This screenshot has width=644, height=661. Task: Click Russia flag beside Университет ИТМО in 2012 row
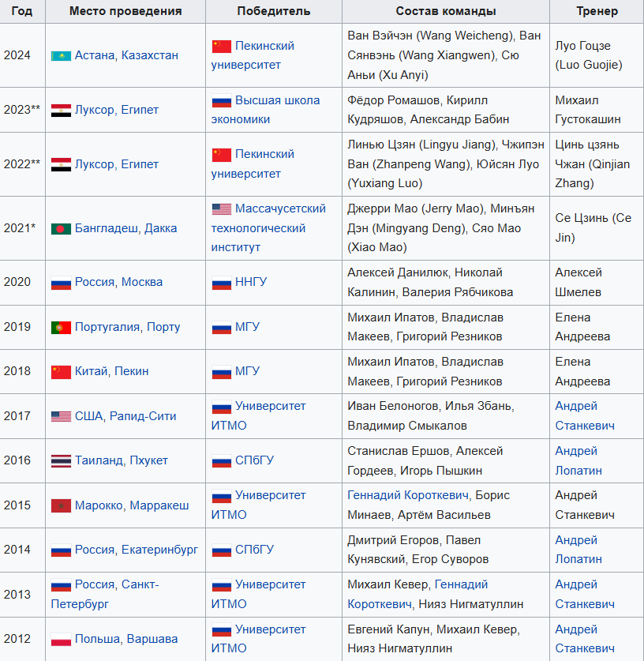point(222,629)
